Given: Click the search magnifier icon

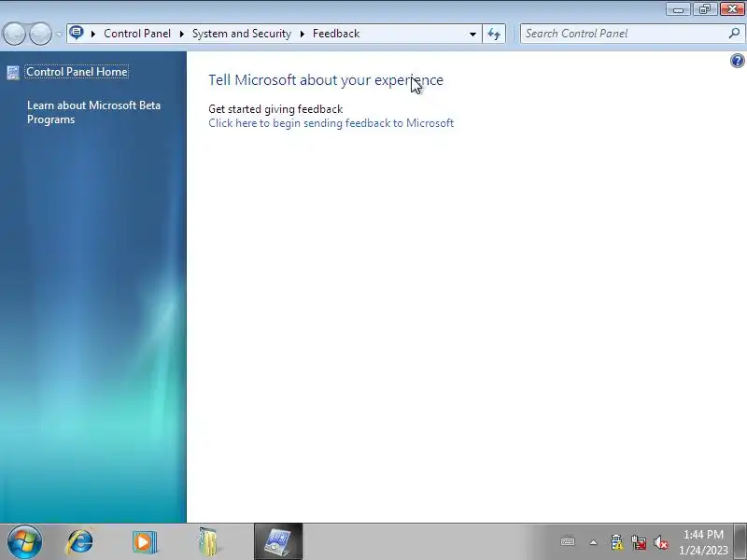Looking at the screenshot, I should 735,34.
